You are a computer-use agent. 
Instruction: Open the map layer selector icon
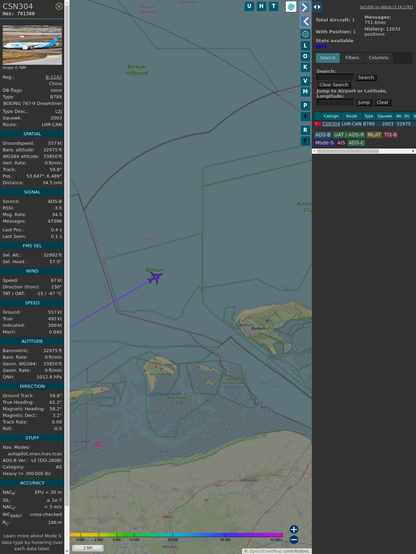coord(291,6)
